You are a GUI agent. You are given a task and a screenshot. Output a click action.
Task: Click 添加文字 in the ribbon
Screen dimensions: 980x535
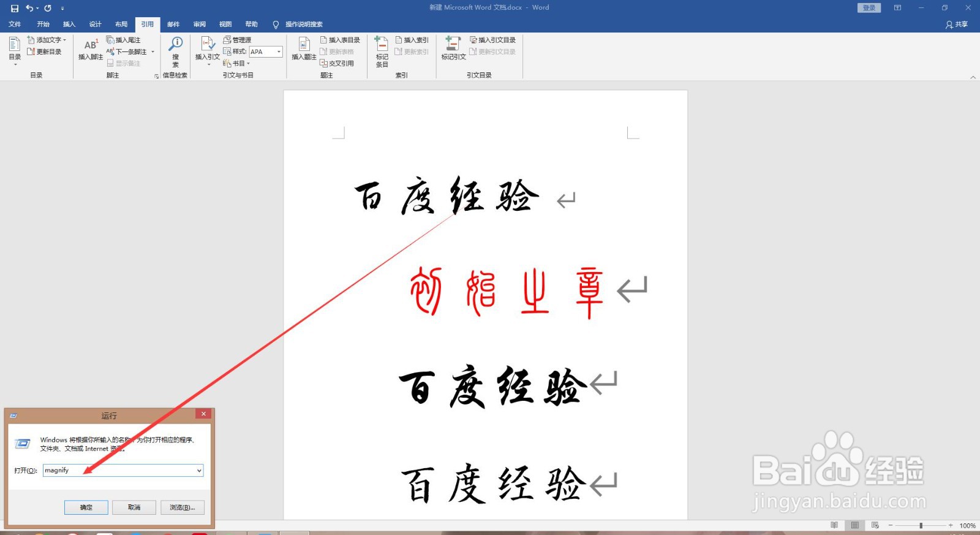click(x=47, y=40)
